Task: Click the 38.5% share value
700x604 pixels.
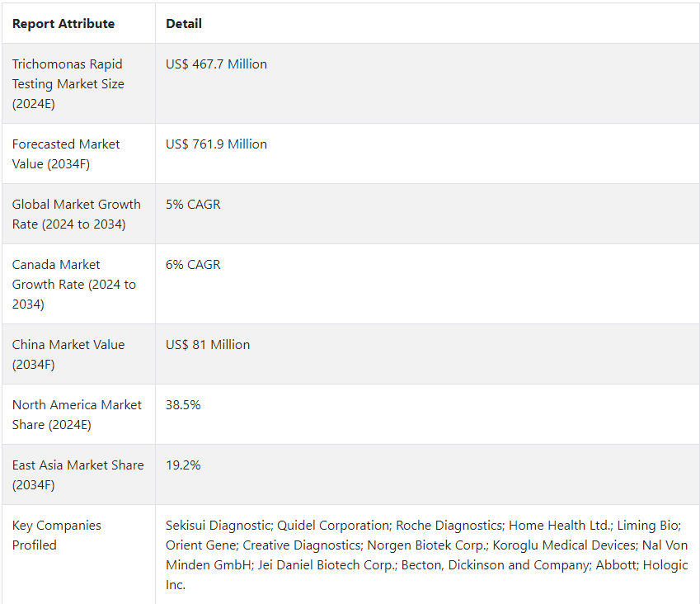Action: (x=183, y=405)
